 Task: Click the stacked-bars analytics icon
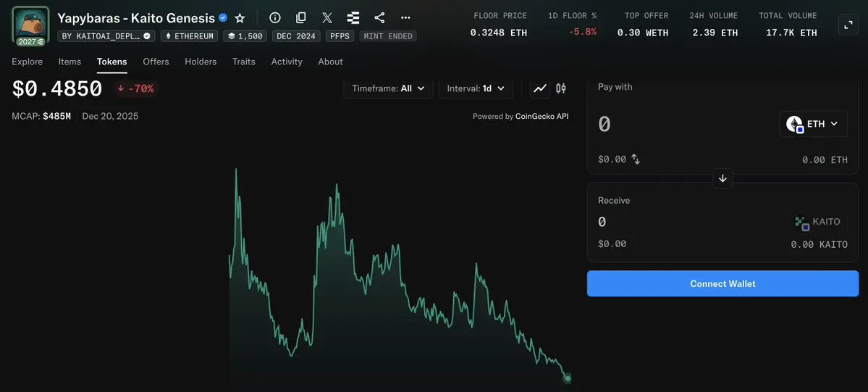(x=353, y=17)
